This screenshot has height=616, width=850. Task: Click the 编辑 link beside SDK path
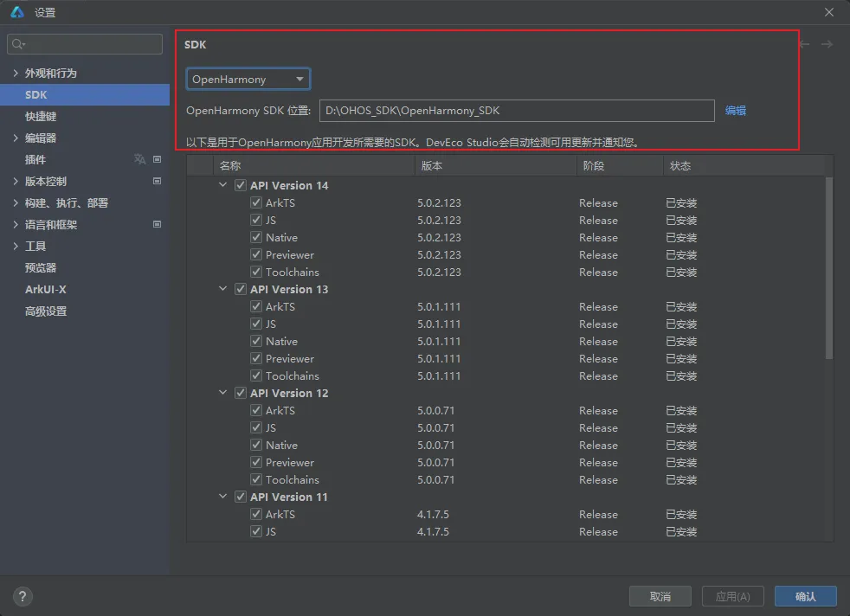736,111
